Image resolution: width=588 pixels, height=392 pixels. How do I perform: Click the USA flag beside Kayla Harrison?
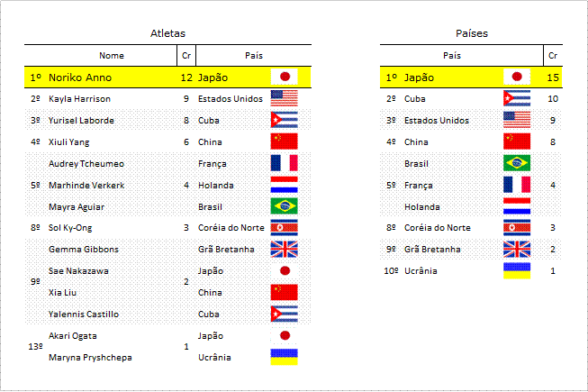click(x=284, y=98)
